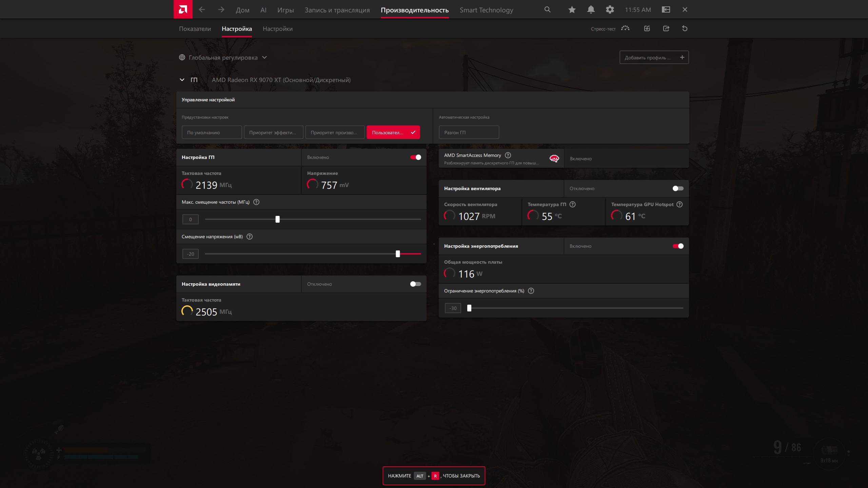The height and width of the screenshot is (488, 868).
Task: Open help for Макс. смещение частоты
Action: [256, 202]
